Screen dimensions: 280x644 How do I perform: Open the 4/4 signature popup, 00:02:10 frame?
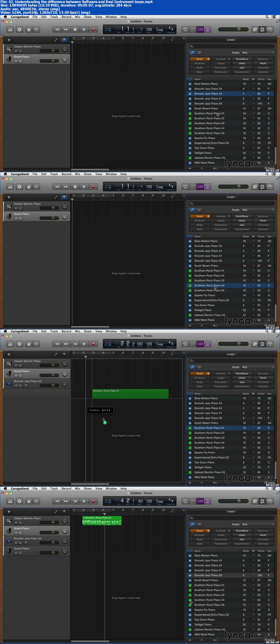coord(171,186)
